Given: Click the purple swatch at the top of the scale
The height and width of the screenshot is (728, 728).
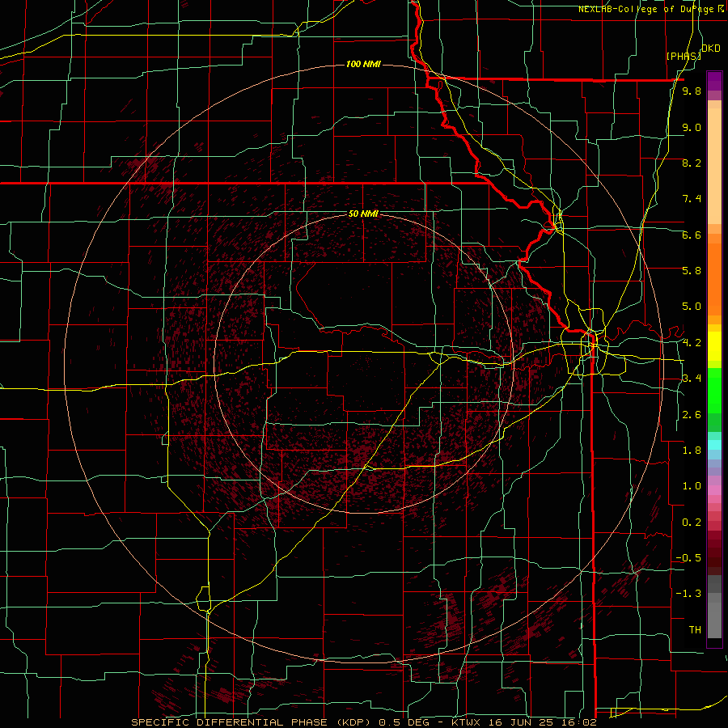Looking at the screenshot, I should click(714, 81).
